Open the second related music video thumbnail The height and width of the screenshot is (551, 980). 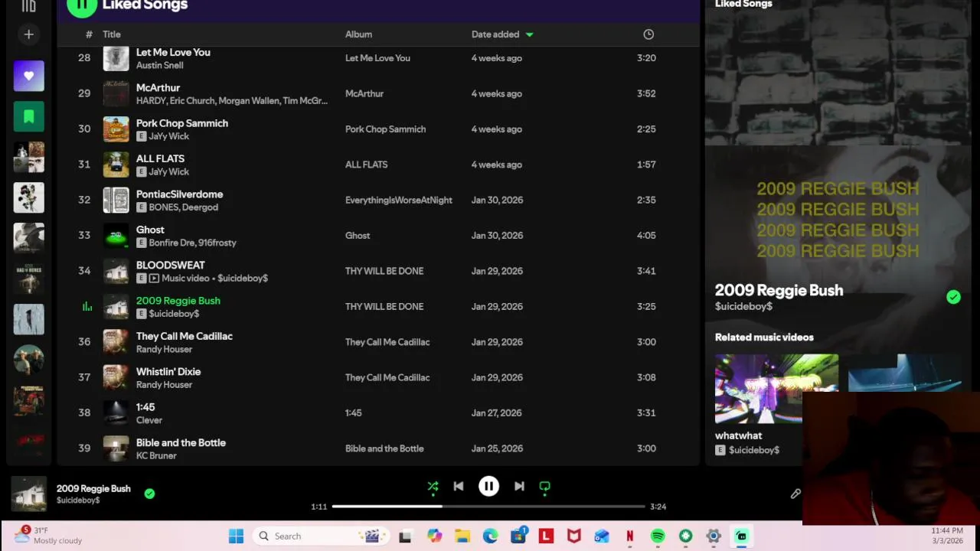[x=905, y=373]
